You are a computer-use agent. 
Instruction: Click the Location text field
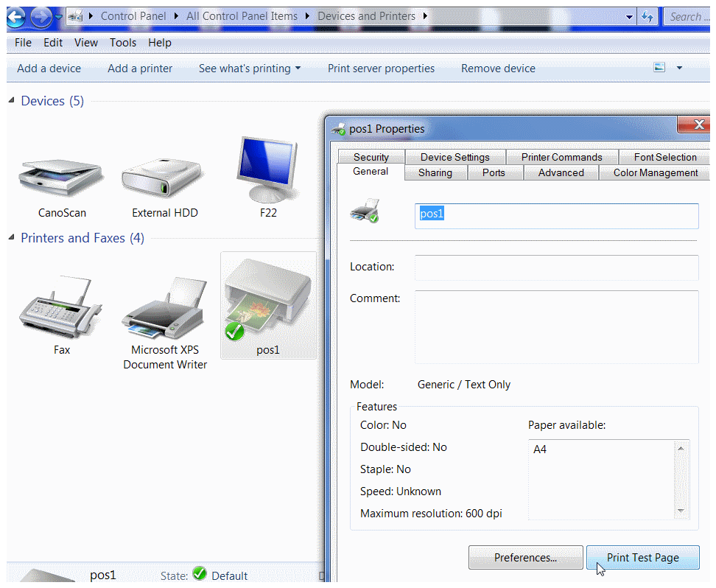556,267
